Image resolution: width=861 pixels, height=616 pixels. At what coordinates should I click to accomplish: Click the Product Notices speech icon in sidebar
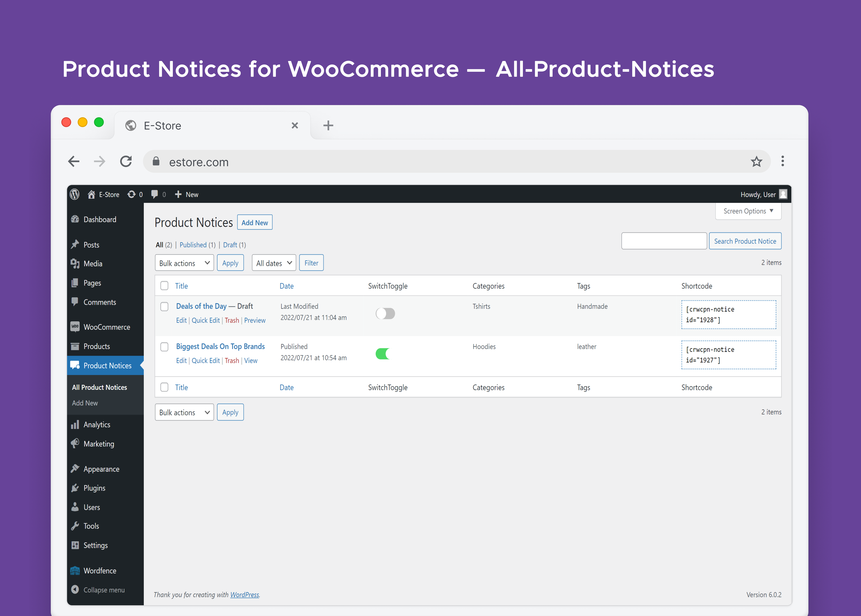click(x=75, y=365)
